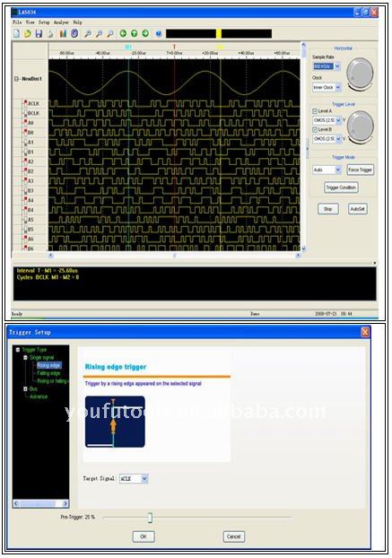Click the marker icon beside A1
Viewport: 392px width, 558px height.
click(x=25, y=143)
